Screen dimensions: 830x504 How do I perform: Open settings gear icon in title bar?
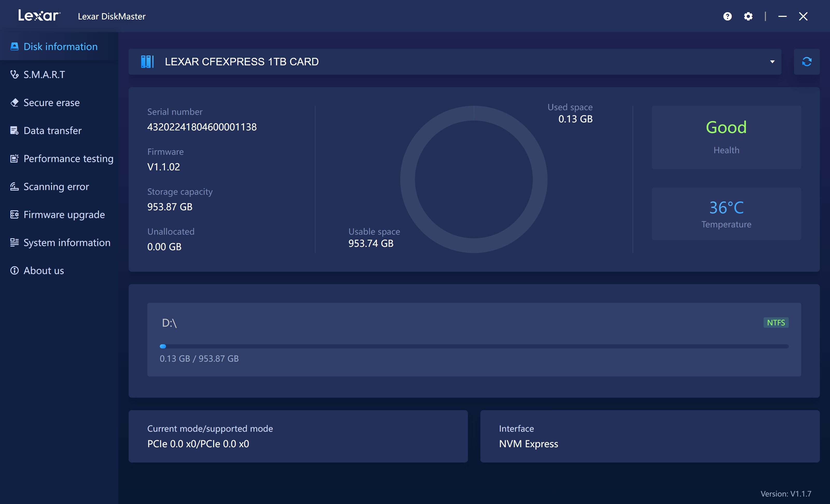[x=748, y=16]
